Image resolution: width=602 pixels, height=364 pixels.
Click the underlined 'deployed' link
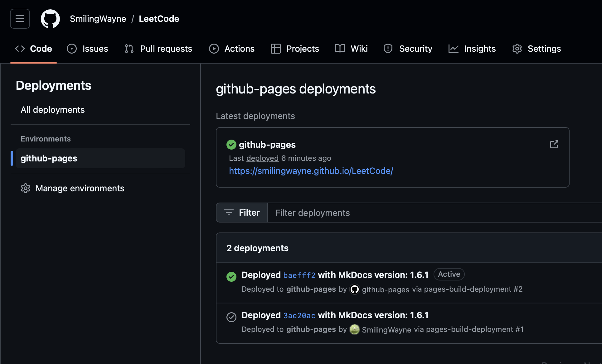263,158
